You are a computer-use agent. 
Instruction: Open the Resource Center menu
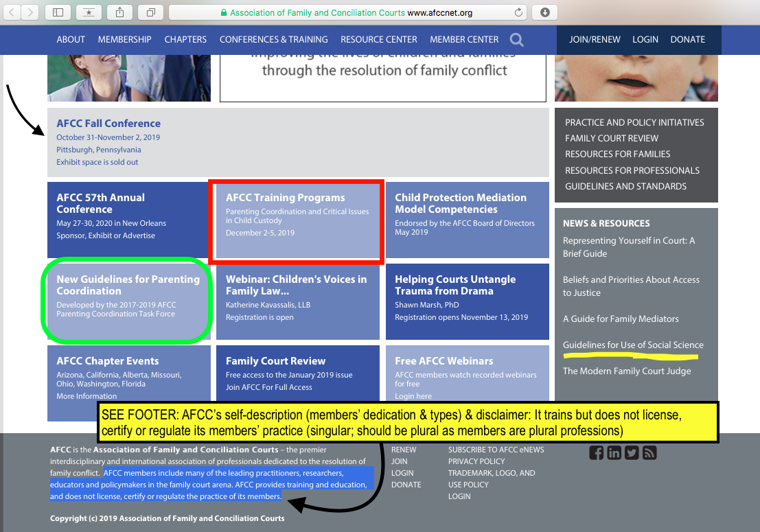click(378, 39)
